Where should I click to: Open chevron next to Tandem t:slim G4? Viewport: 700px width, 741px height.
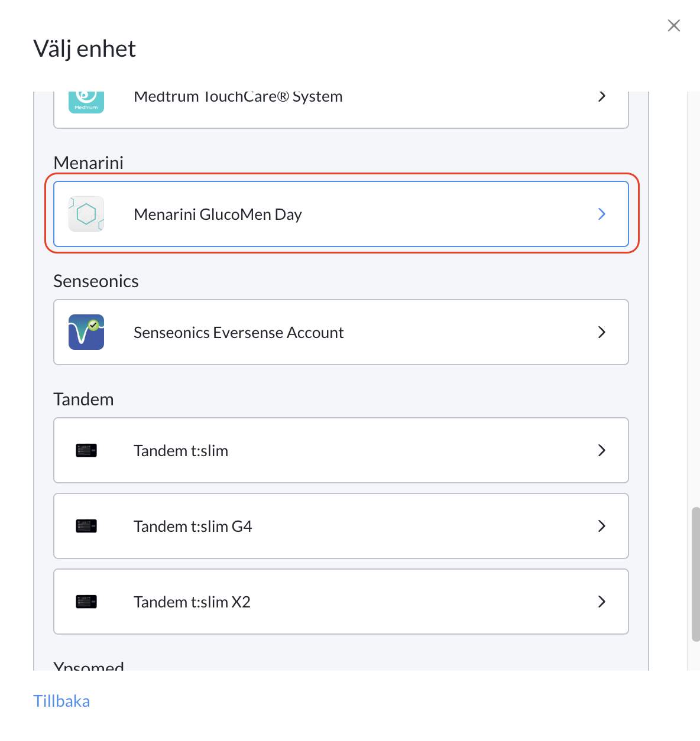[x=602, y=526]
